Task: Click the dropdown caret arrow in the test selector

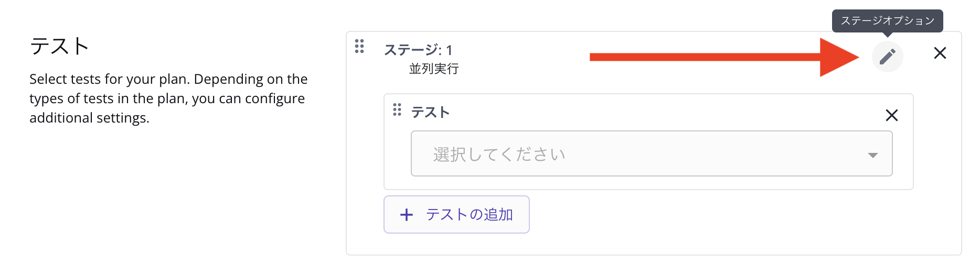Action: 872,155
